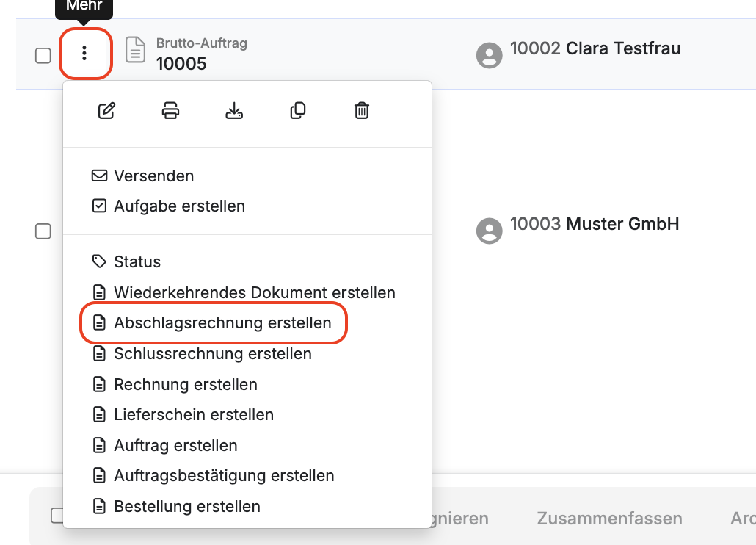Click the print icon in popup menu
The width and height of the screenshot is (756, 545).
[170, 111]
